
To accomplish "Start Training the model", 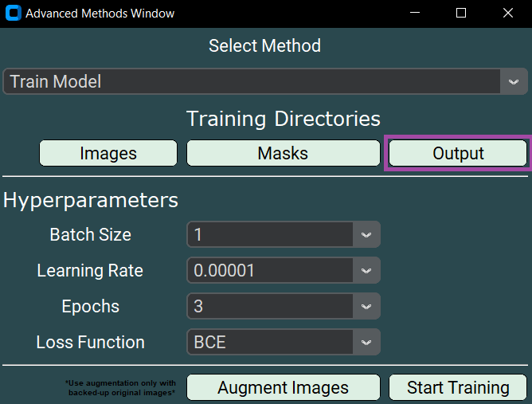I will [458, 387].
